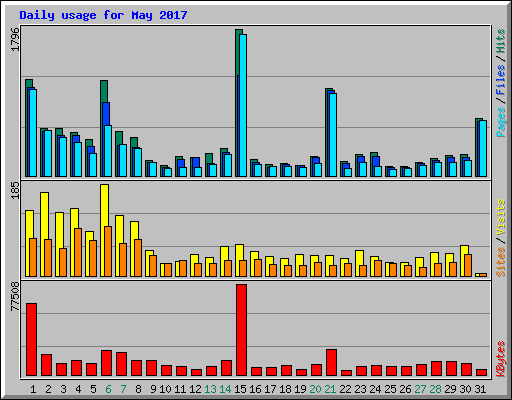
Task: Select day 22 on the x-axis
Action: (x=345, y=389)
